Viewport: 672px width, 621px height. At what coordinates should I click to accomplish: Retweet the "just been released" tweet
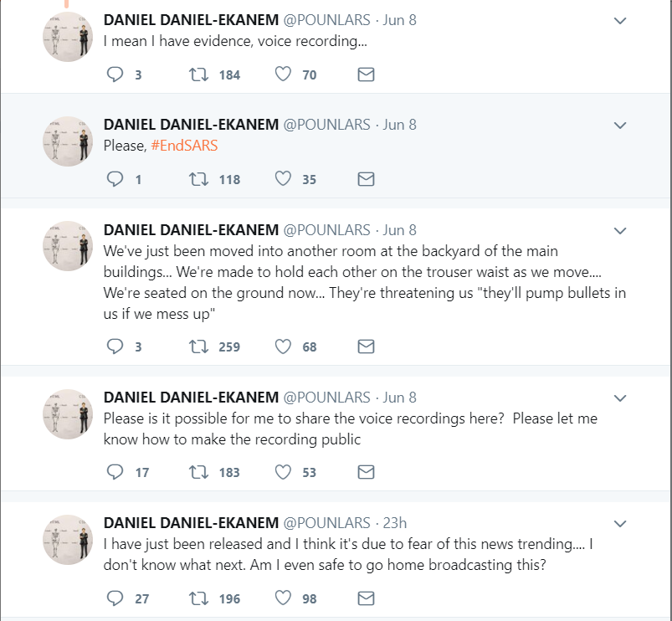[199, 598]
